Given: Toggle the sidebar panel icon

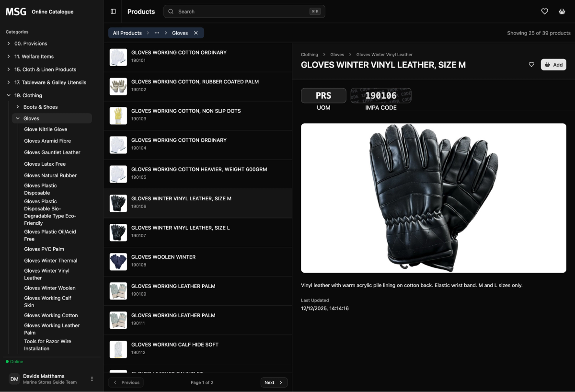Looking at the screenshot, I should pyautogui.click(x=113, y=12).
